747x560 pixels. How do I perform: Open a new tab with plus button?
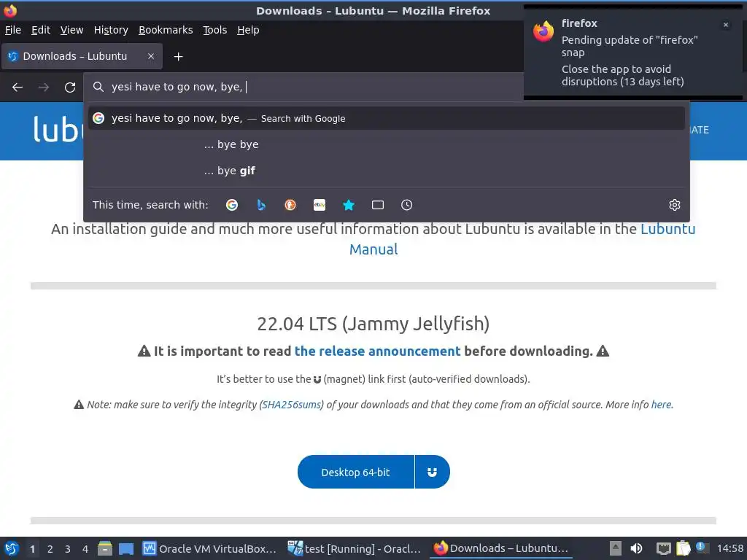(x=178, y=57)
